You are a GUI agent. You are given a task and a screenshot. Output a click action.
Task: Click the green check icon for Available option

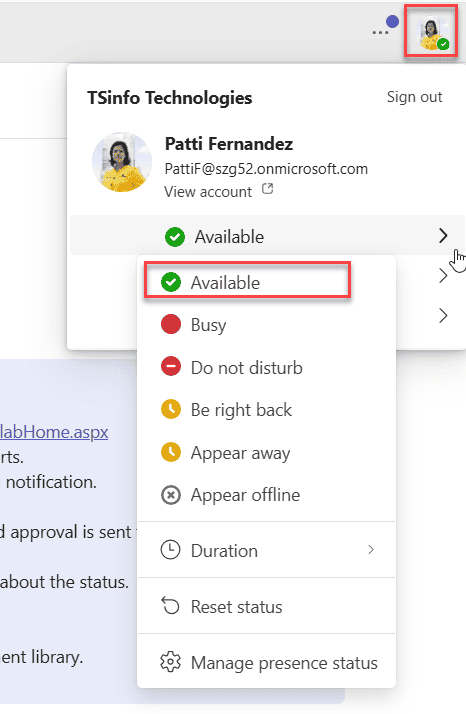[x=171, y=282]
